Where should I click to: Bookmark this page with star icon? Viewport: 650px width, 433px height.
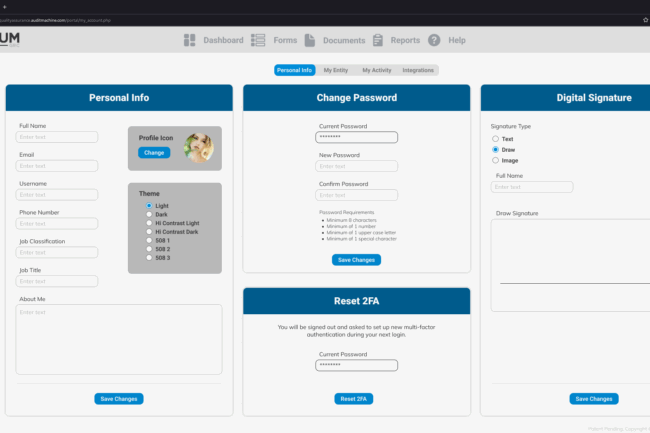coord(645,19)
